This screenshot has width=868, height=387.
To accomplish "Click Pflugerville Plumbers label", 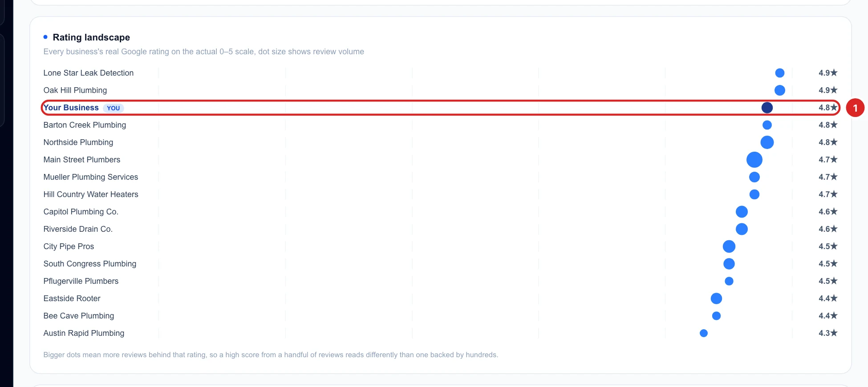I will click(x=81, y=281).
